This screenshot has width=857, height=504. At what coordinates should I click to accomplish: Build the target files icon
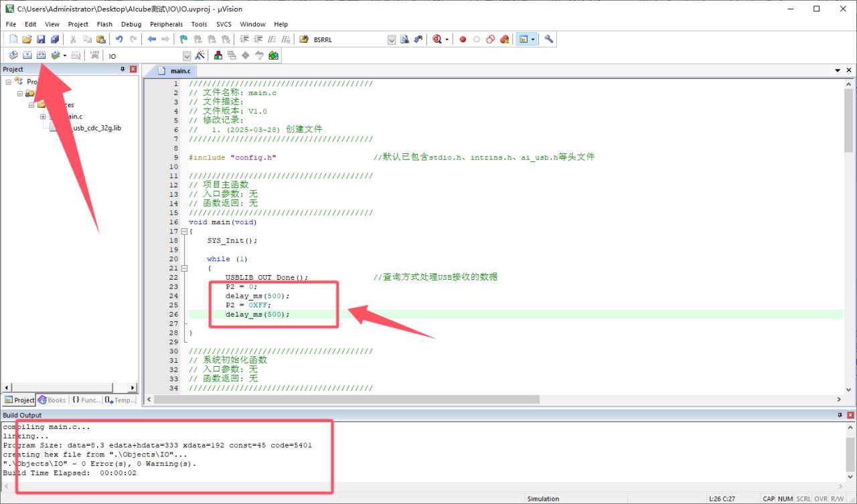tap(27, 56)
